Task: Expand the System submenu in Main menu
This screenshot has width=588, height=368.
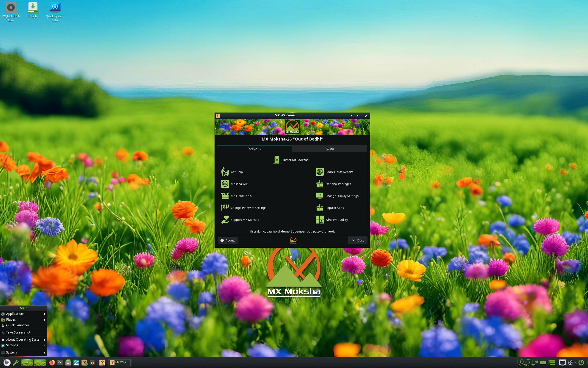Action: [x=23, y=352]
